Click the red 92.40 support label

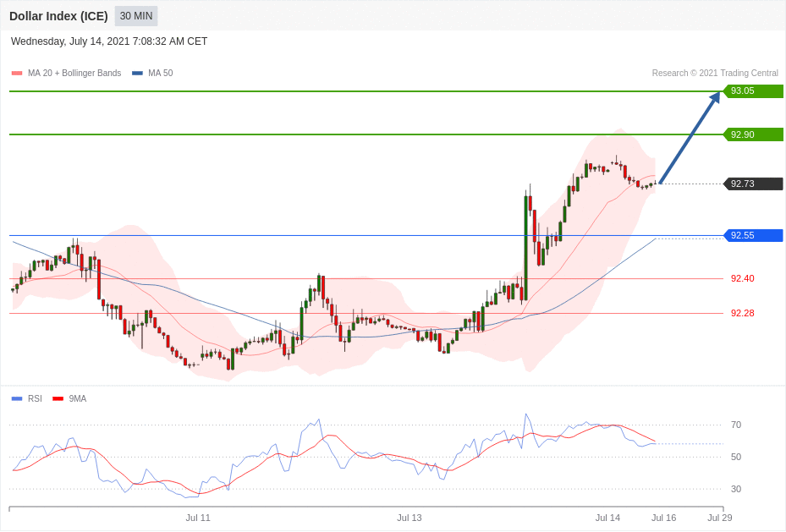742,278
